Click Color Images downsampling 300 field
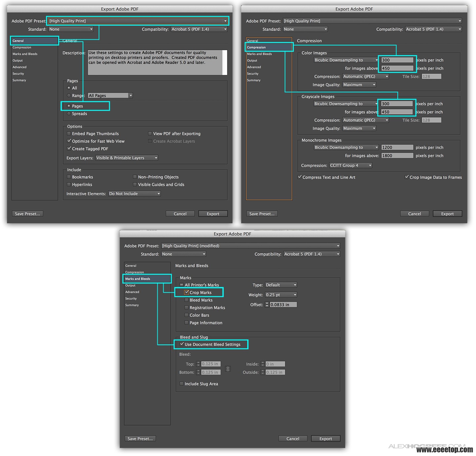The image size is (476, 456). (x=397, y=60)
